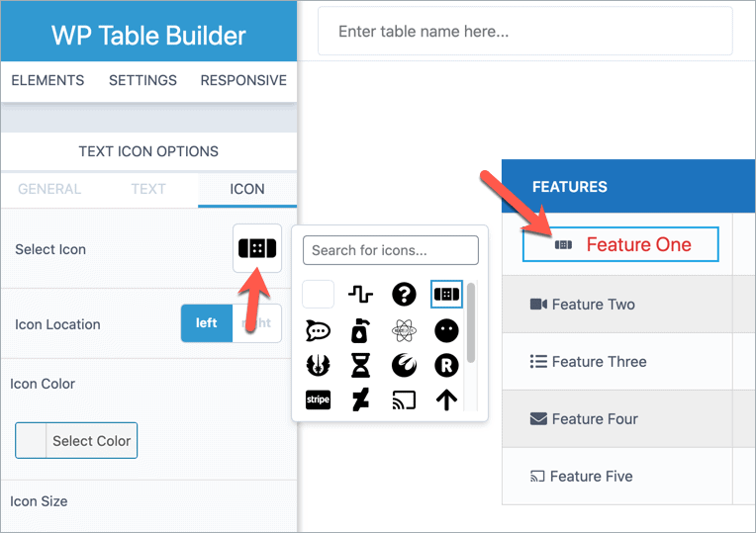Pick the Stripe logo icon

[x=318, y=400]
